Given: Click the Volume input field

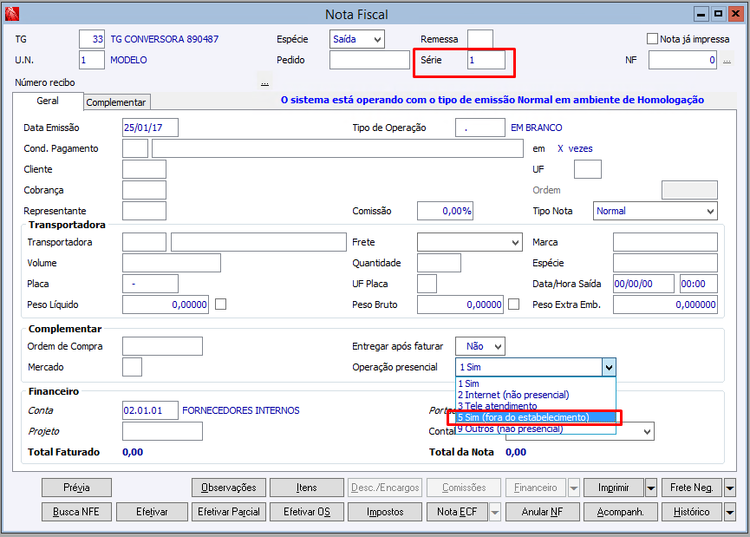Looking at the screenshot, I should (x=171, y=263).
